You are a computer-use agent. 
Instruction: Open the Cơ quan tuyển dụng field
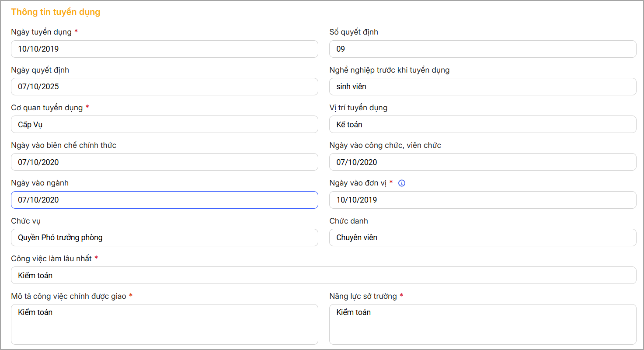click(164, 124)
